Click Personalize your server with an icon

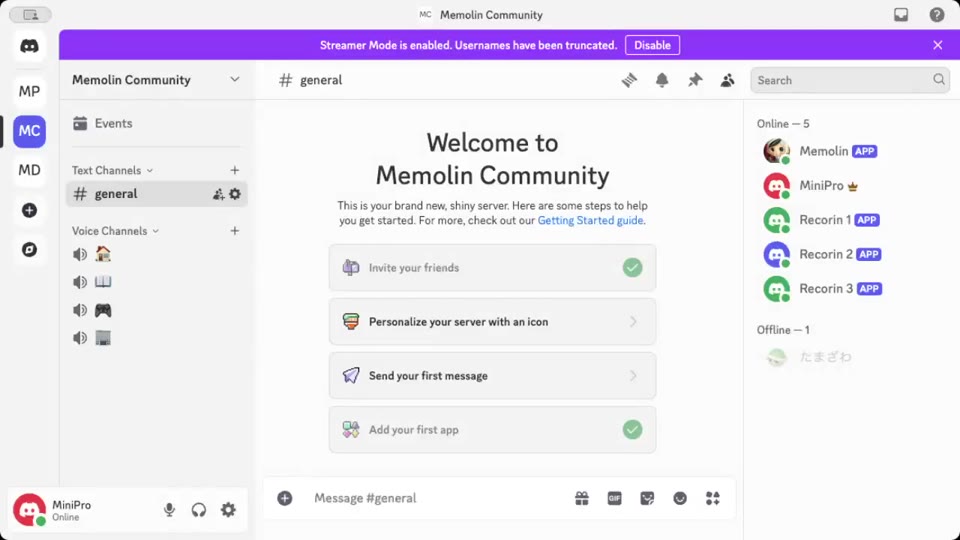(492, 322)
